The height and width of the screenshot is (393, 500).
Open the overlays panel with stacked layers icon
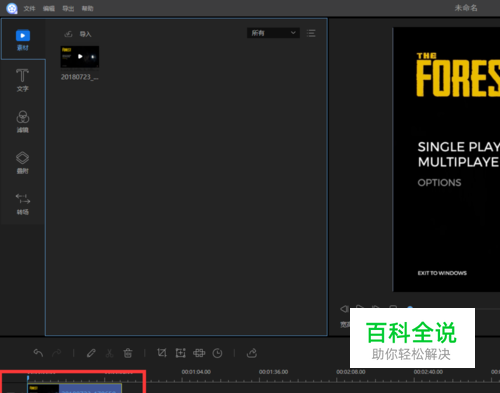(23, 163)
